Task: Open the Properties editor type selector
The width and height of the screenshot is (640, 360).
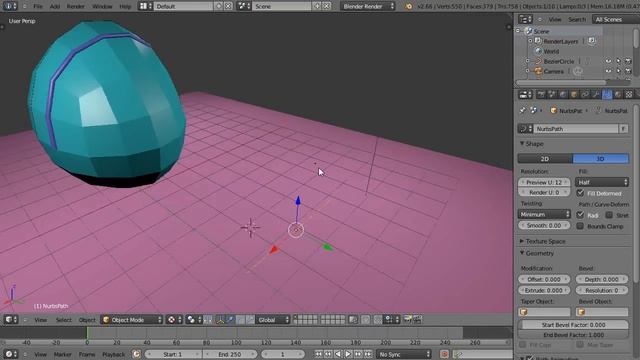Action: (x=525, y=94)
